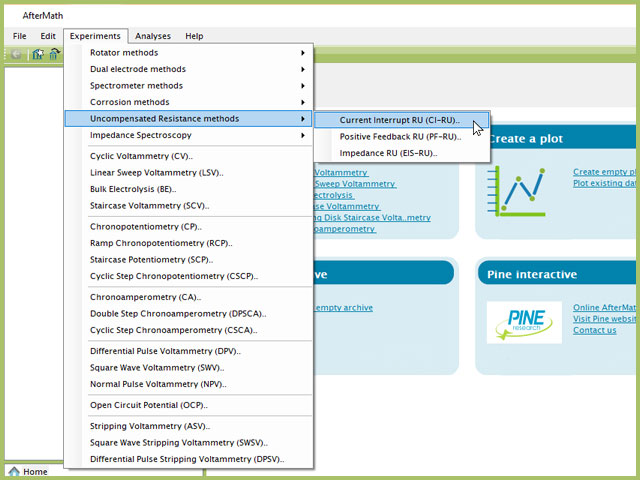Choose Chronoamperometry (CA)
Viewport: 640px width, 480px height.
(189, 297)
